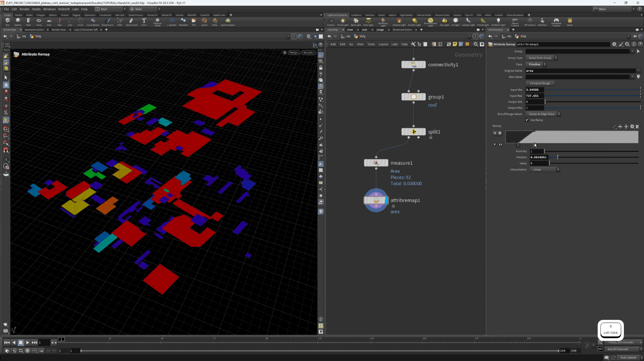Click the Torus shelf tool
The height and width of the screenshot is (361, 644).
tap(38, 21)
